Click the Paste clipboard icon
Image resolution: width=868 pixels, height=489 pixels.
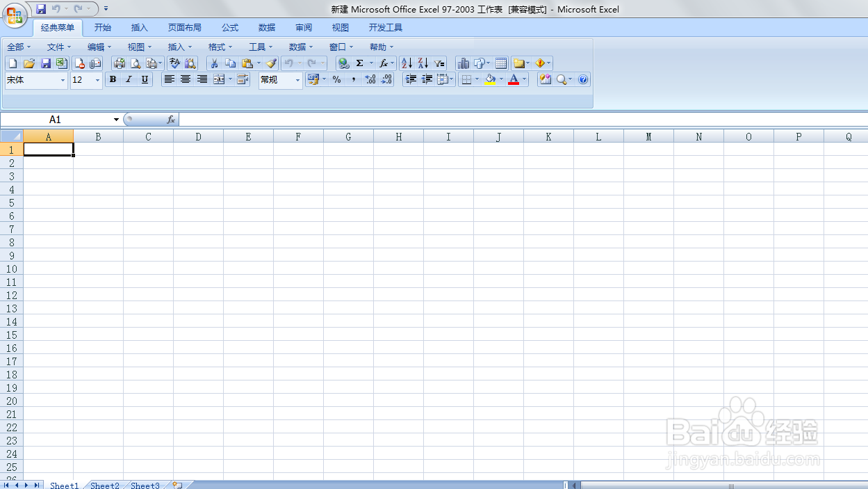coord(247,63)
